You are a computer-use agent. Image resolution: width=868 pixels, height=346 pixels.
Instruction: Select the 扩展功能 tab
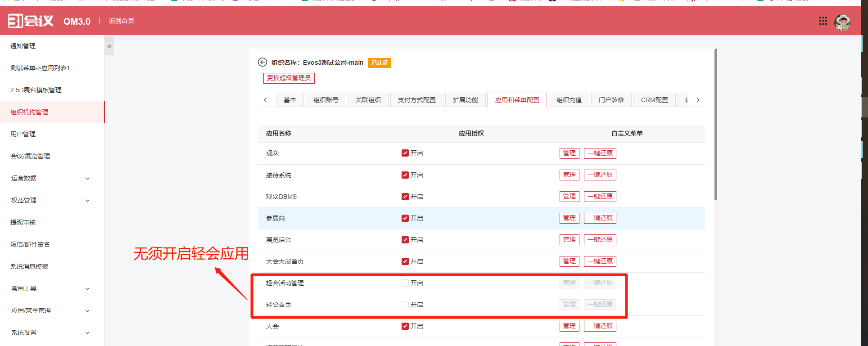click(x=466, y=100)
